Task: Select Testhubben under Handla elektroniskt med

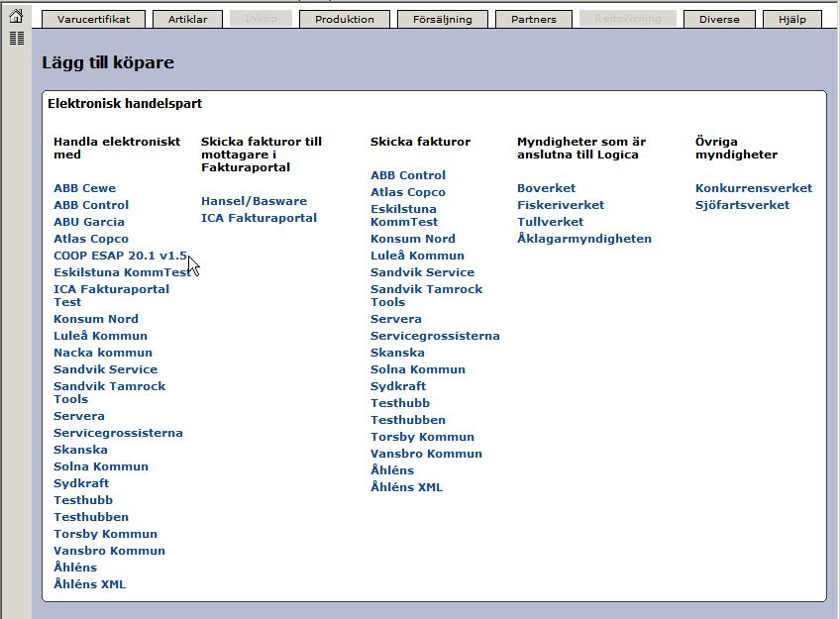Action: click(x=91, y=517)
